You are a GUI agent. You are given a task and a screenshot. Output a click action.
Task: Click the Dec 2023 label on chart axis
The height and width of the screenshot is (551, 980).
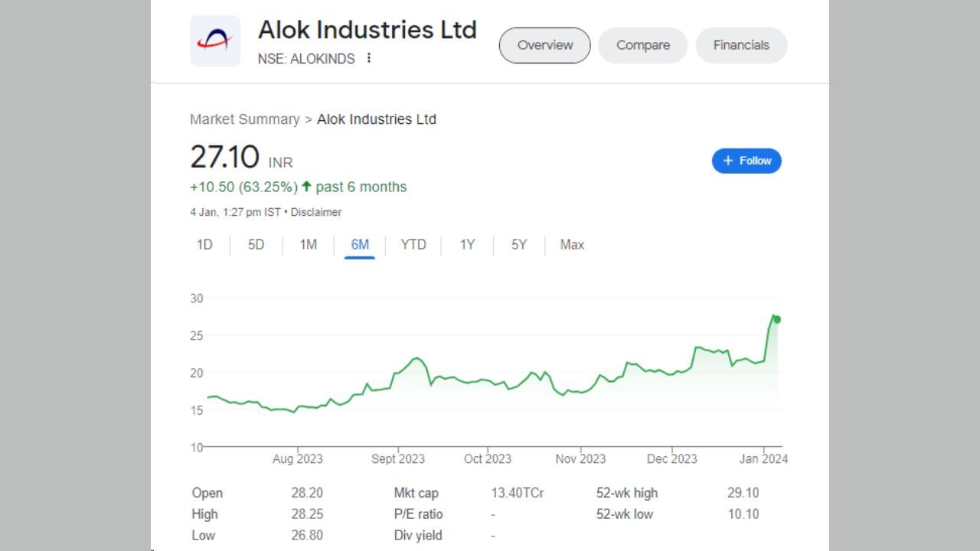671,458
